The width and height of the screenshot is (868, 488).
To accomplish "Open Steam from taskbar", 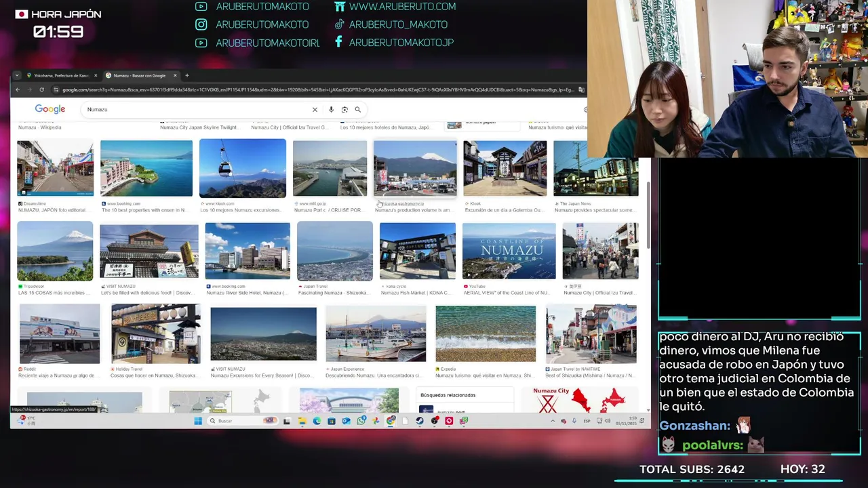I will point(420,421).
